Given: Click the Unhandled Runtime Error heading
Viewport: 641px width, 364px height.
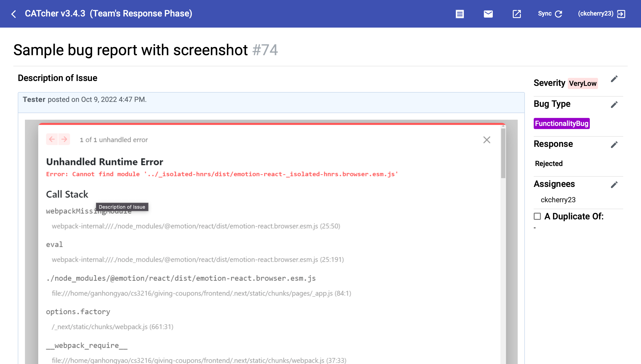Looking at the screenshot, I should (x=105, y=162).
